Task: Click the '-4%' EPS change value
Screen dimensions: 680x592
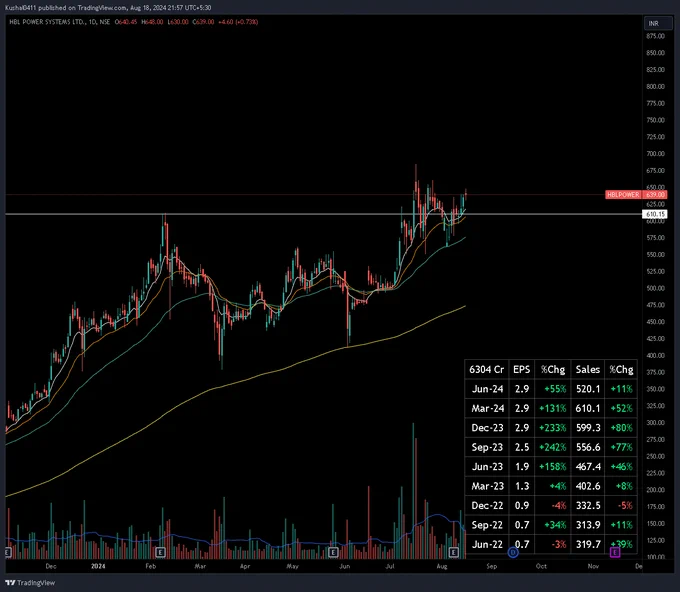Action: [558, 506]
